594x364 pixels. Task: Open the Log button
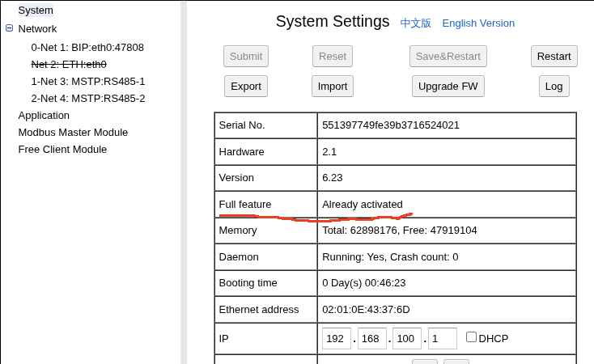(x=554, y=86)
